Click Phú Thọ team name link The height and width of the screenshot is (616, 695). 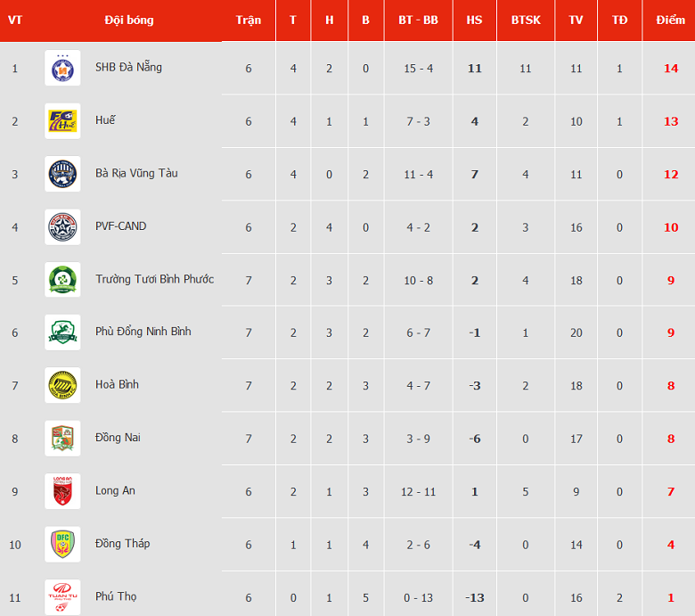point(116,596)
